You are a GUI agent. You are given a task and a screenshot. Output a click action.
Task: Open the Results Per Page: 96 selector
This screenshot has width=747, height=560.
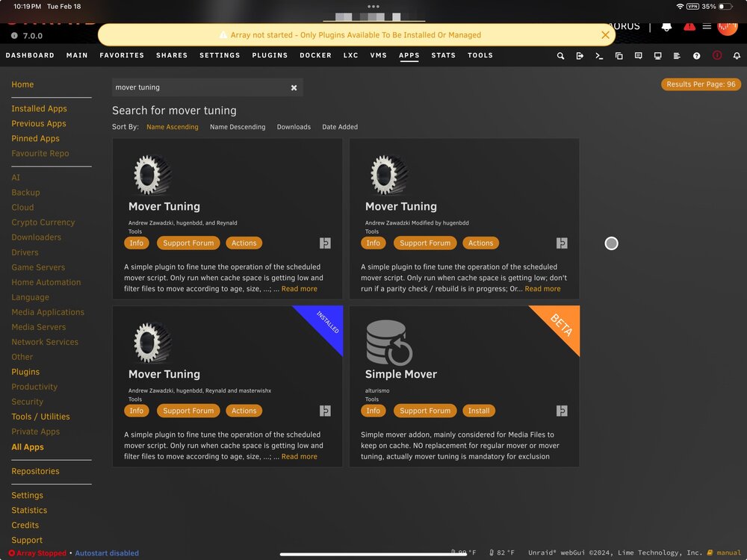(701, 84)
